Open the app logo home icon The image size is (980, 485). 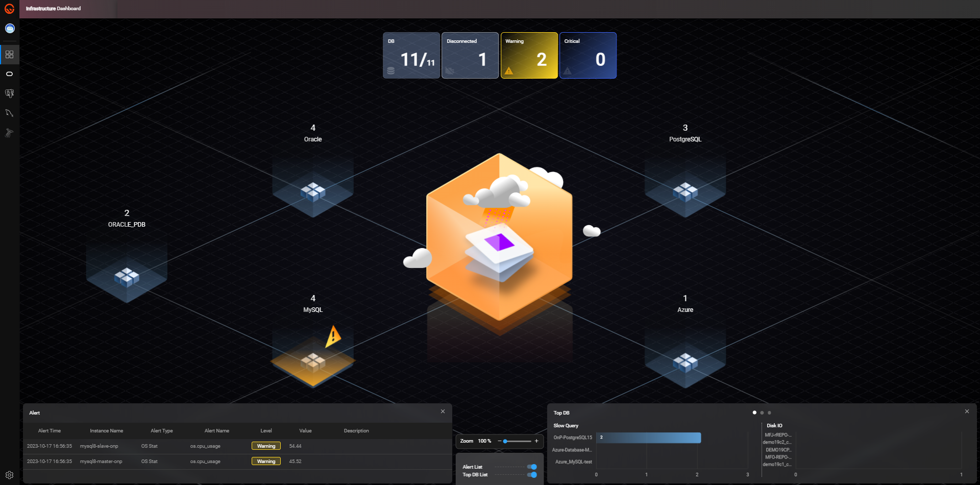tap(9, 9)
